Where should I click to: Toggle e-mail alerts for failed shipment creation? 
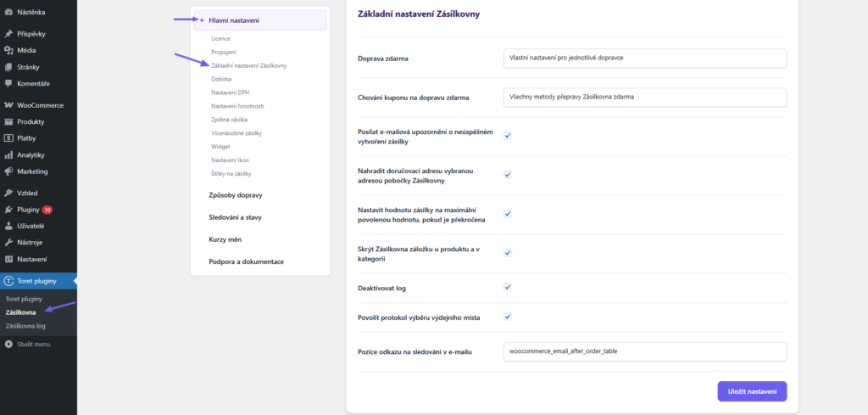[508, 135]
